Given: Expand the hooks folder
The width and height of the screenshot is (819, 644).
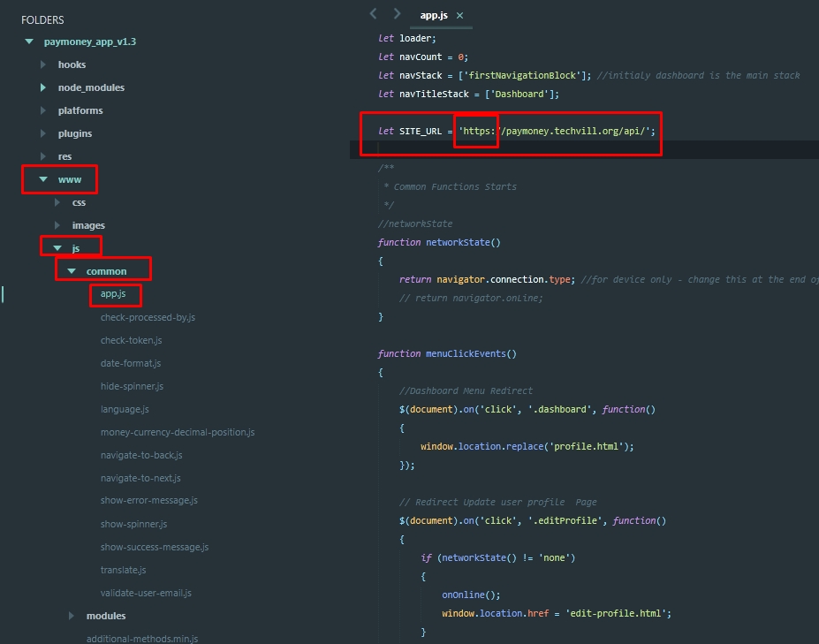Looking at the screenshot, I should (x=43, y=64).
